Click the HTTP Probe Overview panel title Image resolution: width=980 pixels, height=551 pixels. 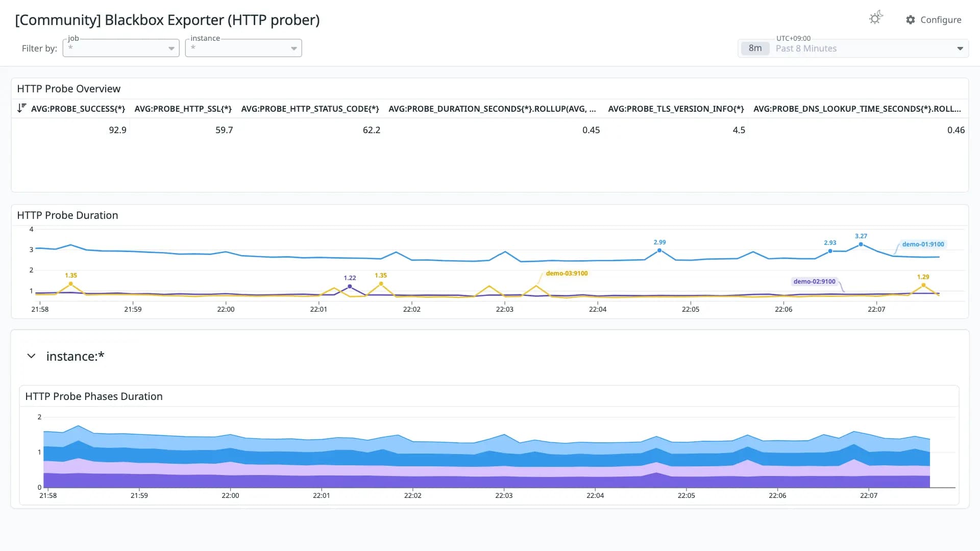pos(69,89)
